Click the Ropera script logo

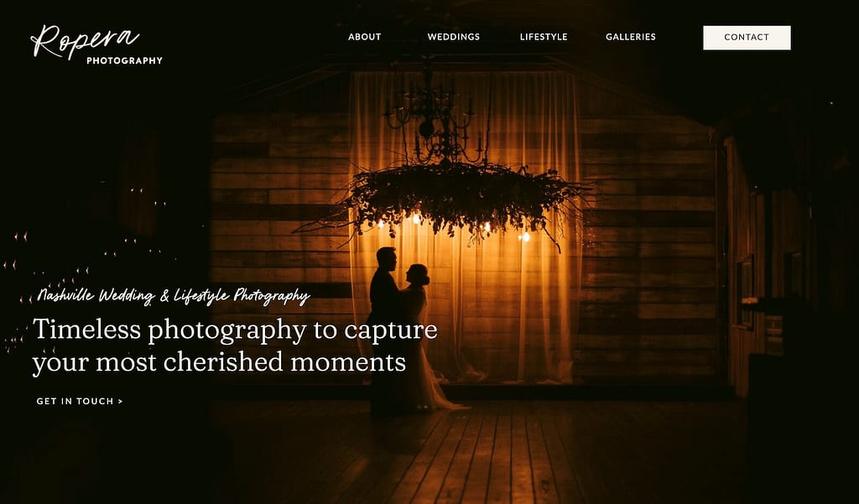click(85, 41)
